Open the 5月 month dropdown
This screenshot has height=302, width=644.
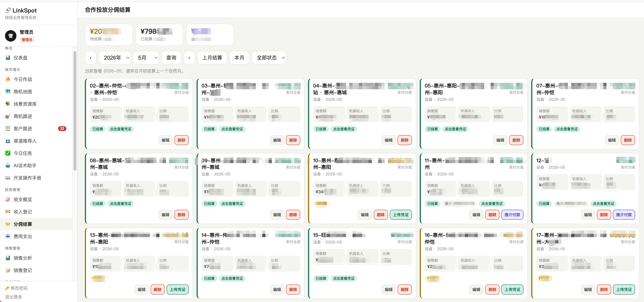146,58
